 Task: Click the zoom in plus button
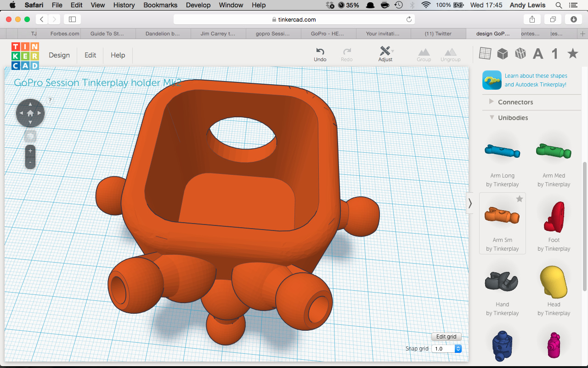pyautogui.click(x=30, y=151)
